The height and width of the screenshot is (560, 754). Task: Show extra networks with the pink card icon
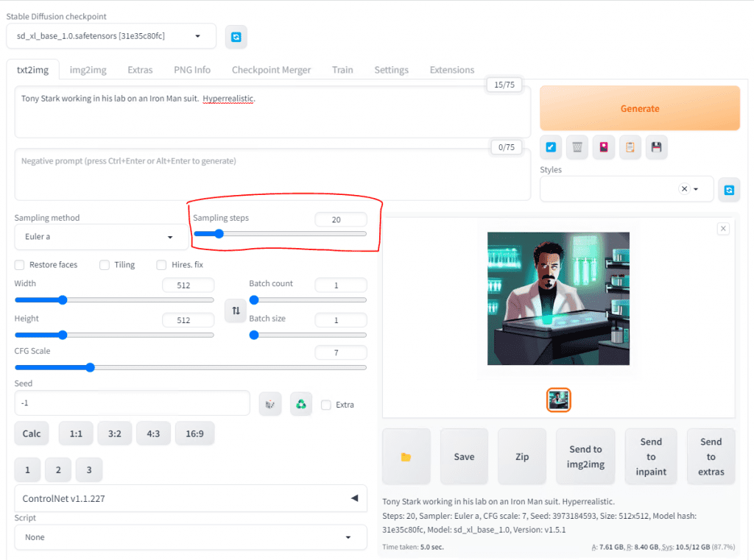604,147
